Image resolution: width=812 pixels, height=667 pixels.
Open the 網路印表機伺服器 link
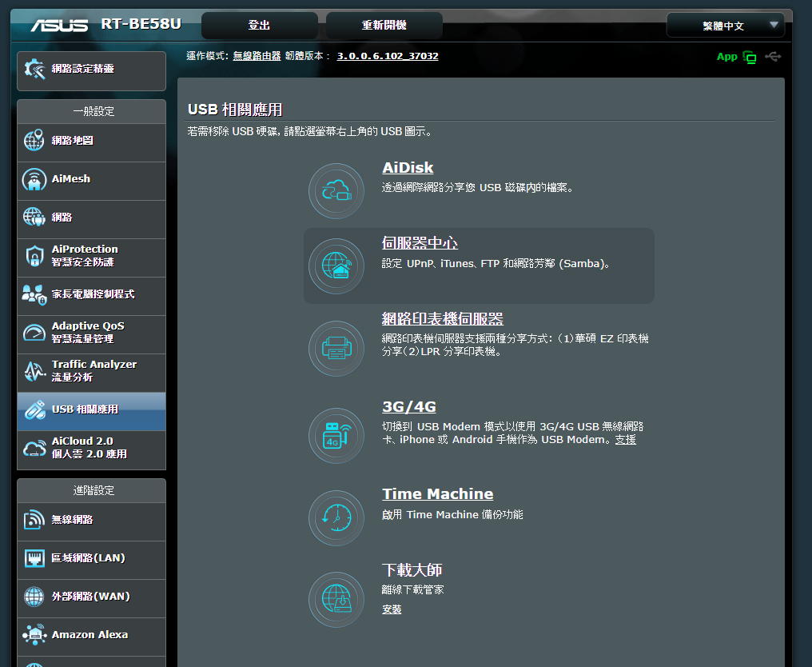click(x=443, y=319)
